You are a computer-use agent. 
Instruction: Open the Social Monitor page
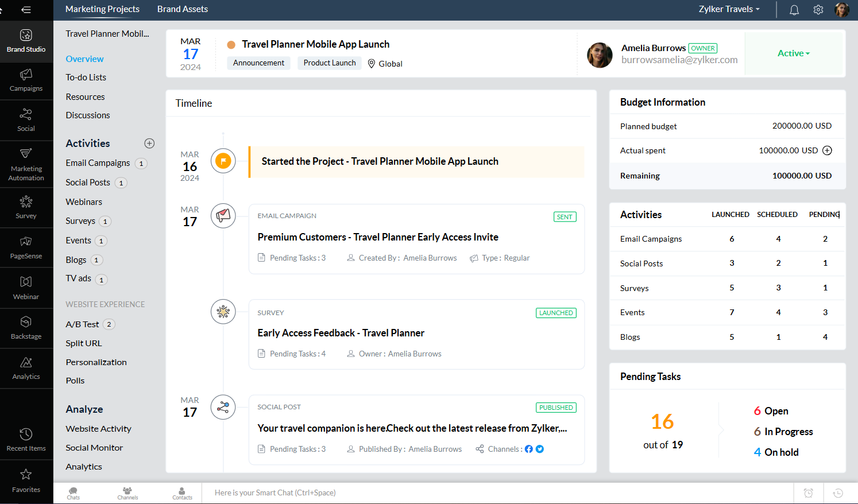point(94,447)
